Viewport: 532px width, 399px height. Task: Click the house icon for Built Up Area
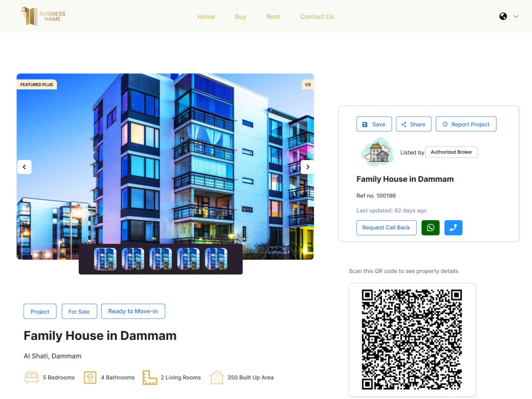(217, 377)
